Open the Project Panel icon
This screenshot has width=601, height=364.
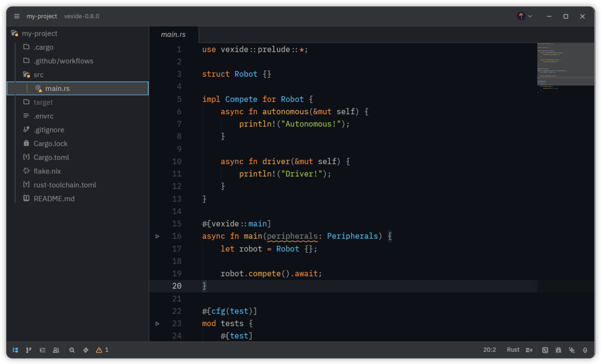pos(15,350)
